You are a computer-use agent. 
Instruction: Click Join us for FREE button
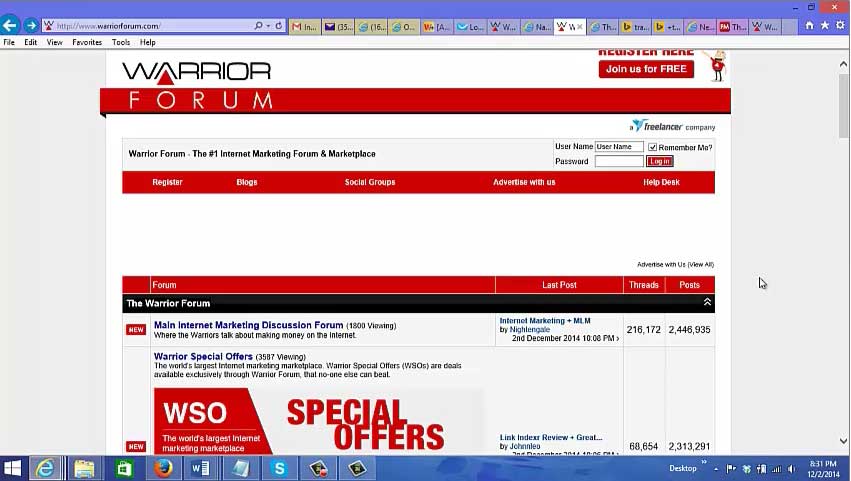coord(646,69)
